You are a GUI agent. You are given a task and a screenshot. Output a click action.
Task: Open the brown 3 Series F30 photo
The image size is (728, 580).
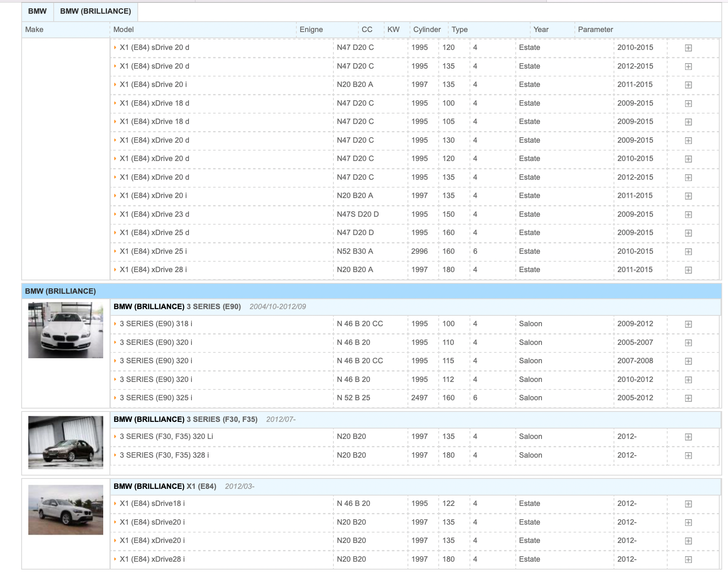65,442
